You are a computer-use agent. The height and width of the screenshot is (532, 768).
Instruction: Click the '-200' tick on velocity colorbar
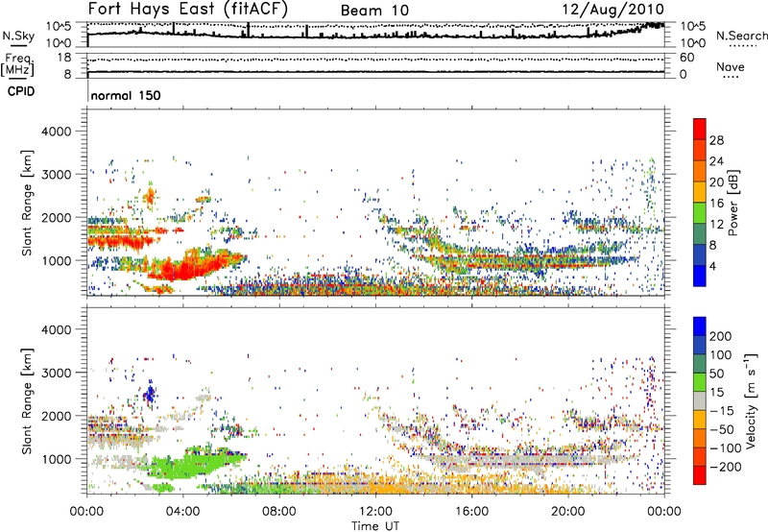726,467
